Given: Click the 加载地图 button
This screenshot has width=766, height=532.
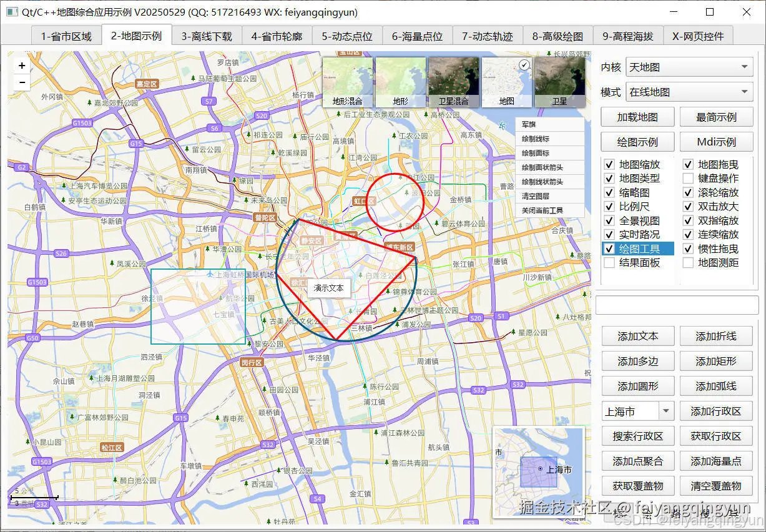Looking at the screenshot, I should click(x=637, y=117).
